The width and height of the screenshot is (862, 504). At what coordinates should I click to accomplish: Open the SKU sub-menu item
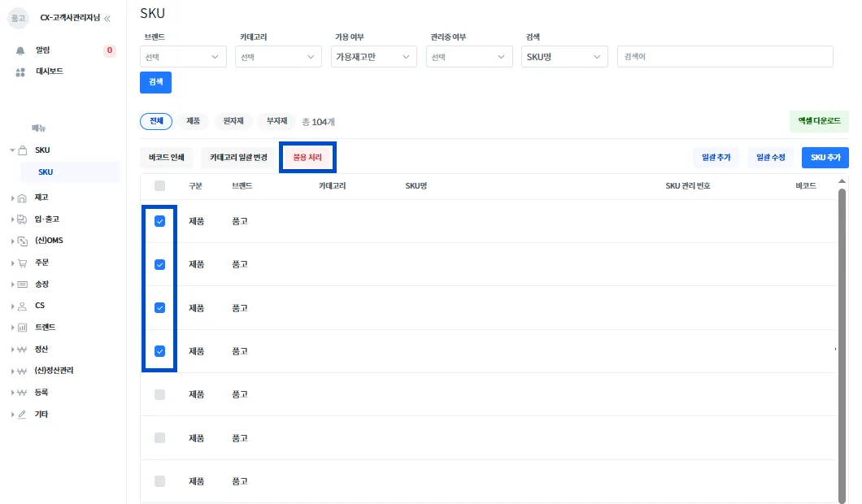70,172
